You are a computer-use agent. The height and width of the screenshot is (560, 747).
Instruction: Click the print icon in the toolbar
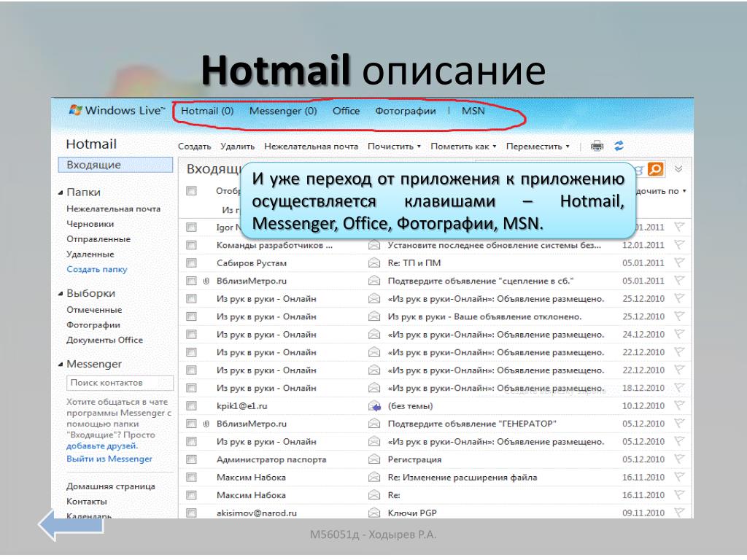597,146
